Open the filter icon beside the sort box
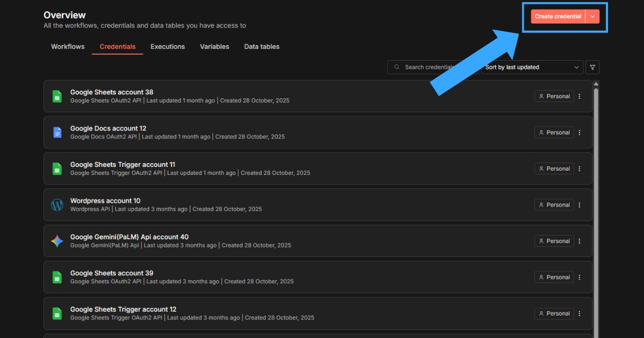The image size is (644, 338). pos(592,67)
